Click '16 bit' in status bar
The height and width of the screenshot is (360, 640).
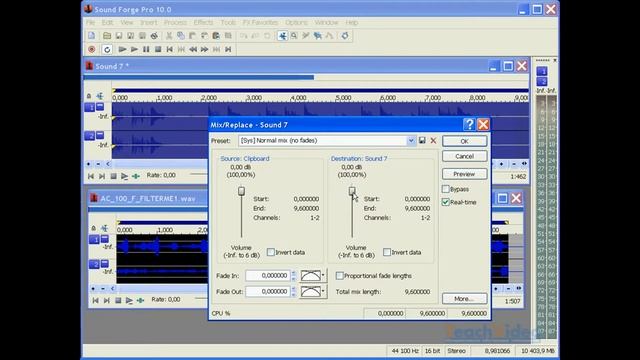point(432,351)
